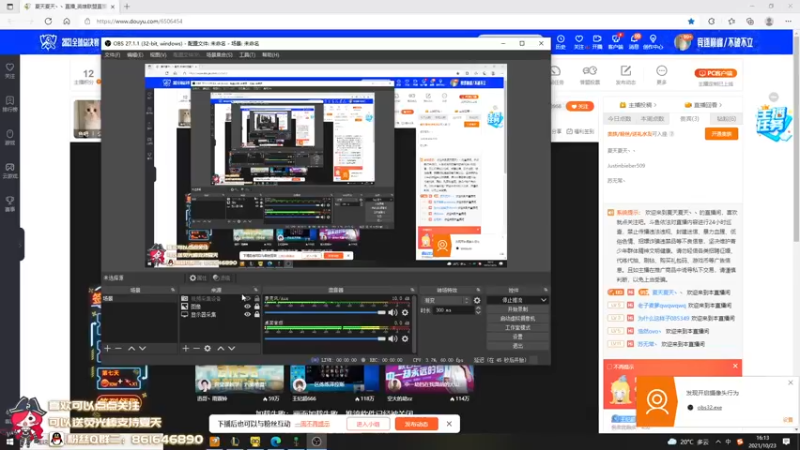Viewport: 800px width, 450px height.
Task: Move the scene down with the down arrow in the 场景 panel
Action: pyautogui.click(x=142, y=348)
